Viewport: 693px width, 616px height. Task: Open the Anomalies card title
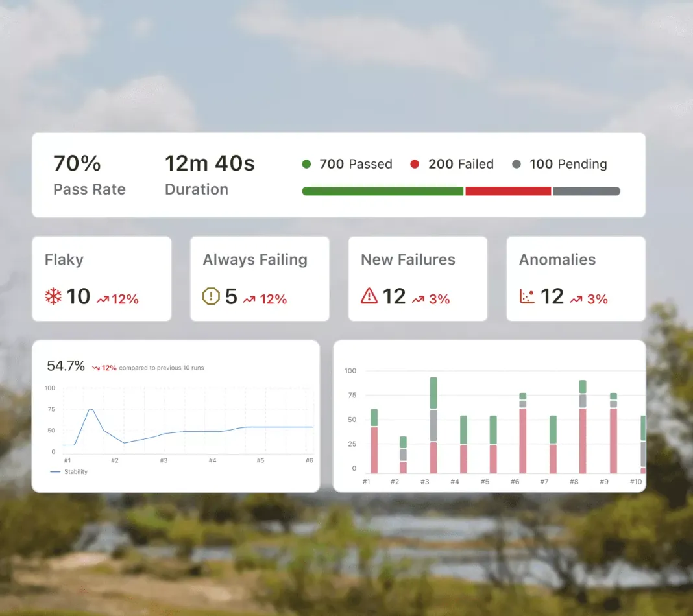pos(557,259)
